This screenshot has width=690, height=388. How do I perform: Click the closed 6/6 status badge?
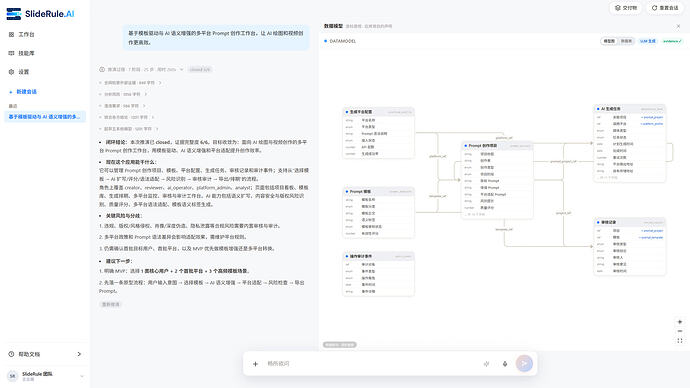[200, 70]
